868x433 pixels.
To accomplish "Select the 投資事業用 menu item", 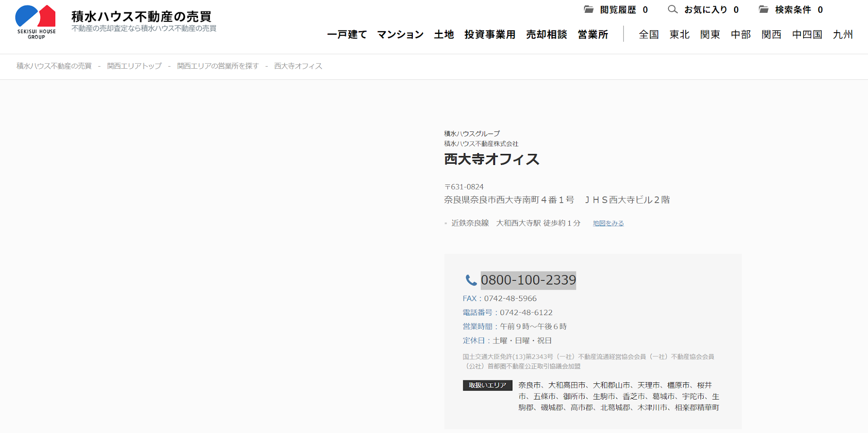I will 490,34.
